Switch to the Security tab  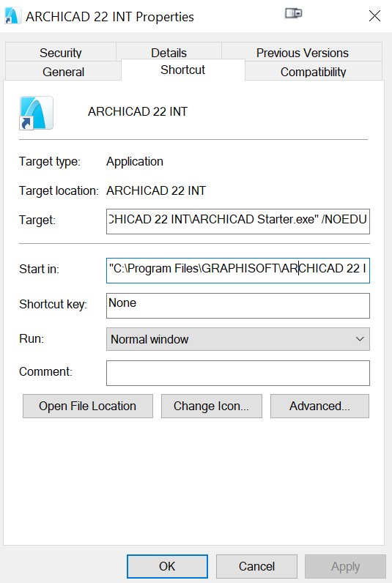coord(61,53)
